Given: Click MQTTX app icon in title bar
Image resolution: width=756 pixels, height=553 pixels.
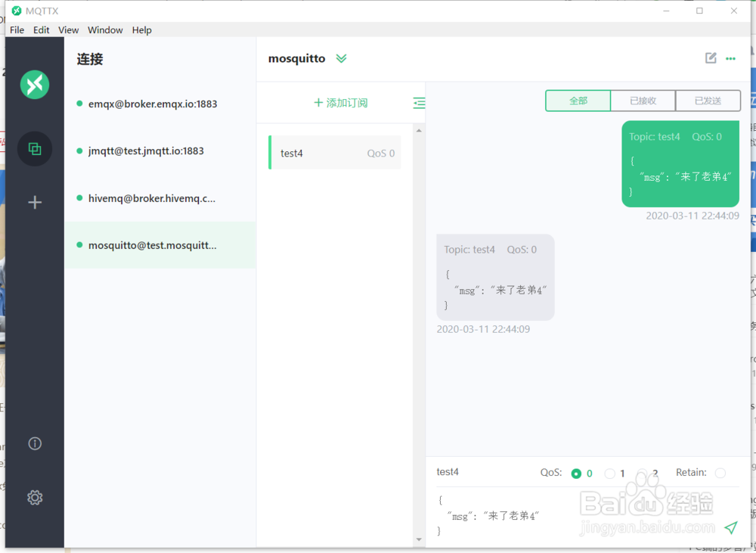Looking at the screenshot, I should [x=17, y=11].
